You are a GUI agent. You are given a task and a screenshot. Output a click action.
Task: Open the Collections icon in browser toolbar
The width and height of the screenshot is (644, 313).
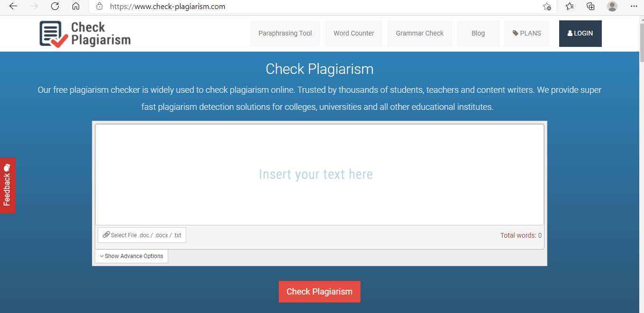pyautogui.click(x=590, y=7)
